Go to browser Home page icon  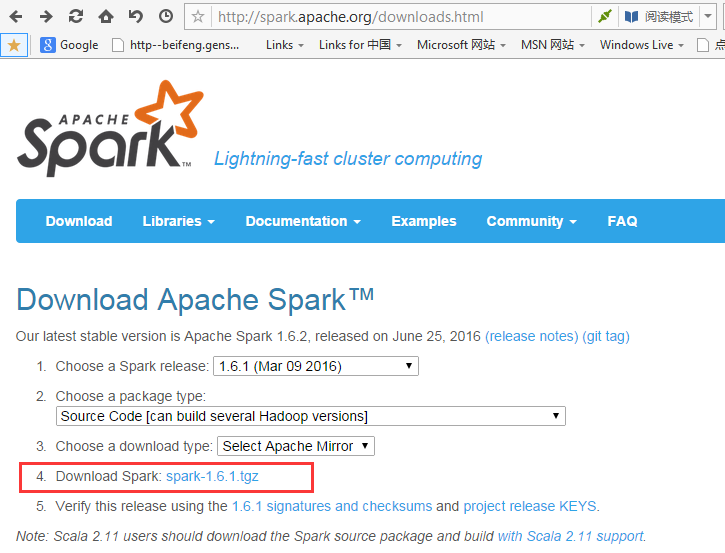coord(106,17)
